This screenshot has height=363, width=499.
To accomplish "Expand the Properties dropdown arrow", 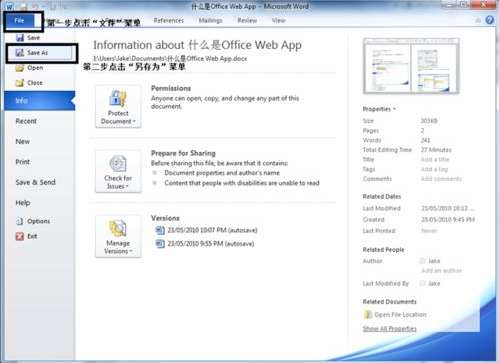I will 394,109.
